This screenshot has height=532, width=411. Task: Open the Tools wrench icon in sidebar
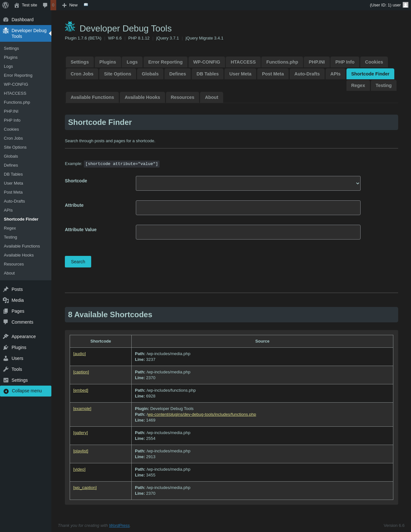[6, 369]
